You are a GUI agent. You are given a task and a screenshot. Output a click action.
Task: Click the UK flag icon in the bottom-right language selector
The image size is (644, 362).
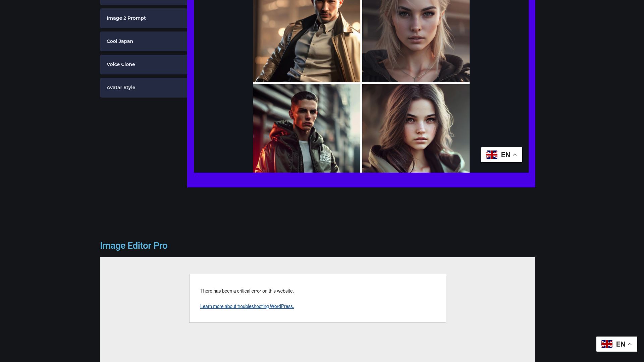pos(607,344)
